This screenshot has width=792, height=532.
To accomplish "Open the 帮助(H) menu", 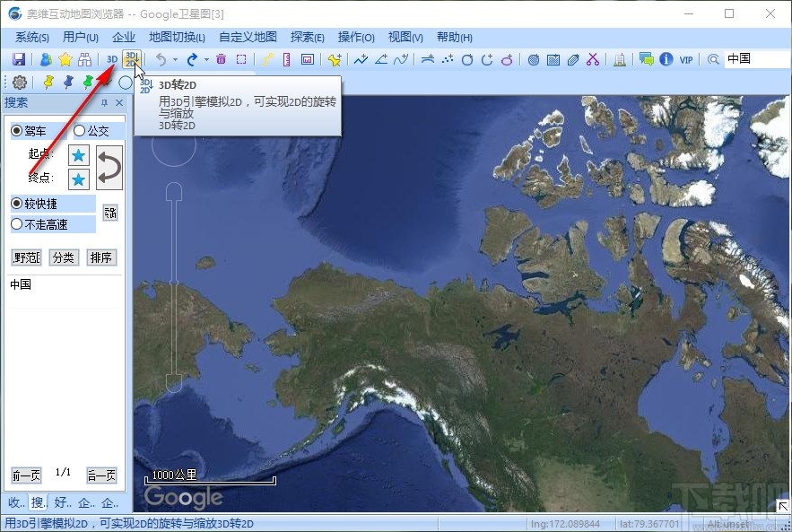I will click(455, 38).
